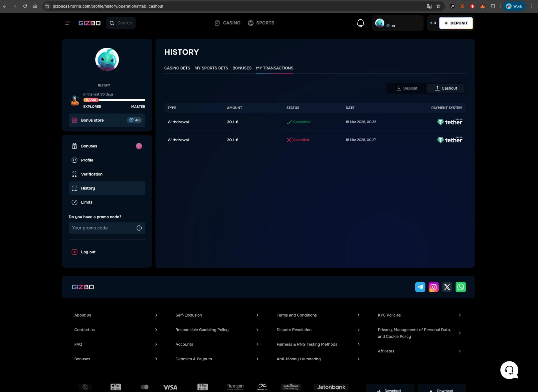Expand the Contact us footer chevron

[156, 329]
